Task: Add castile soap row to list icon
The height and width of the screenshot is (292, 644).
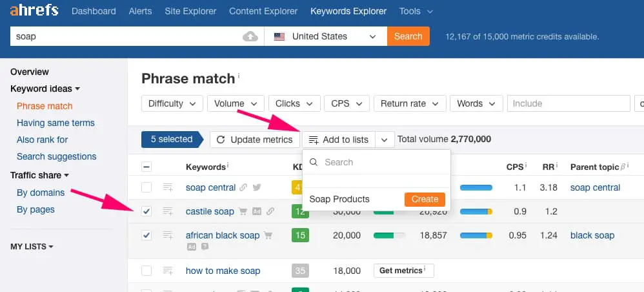Action: click(x=168, y=211)
